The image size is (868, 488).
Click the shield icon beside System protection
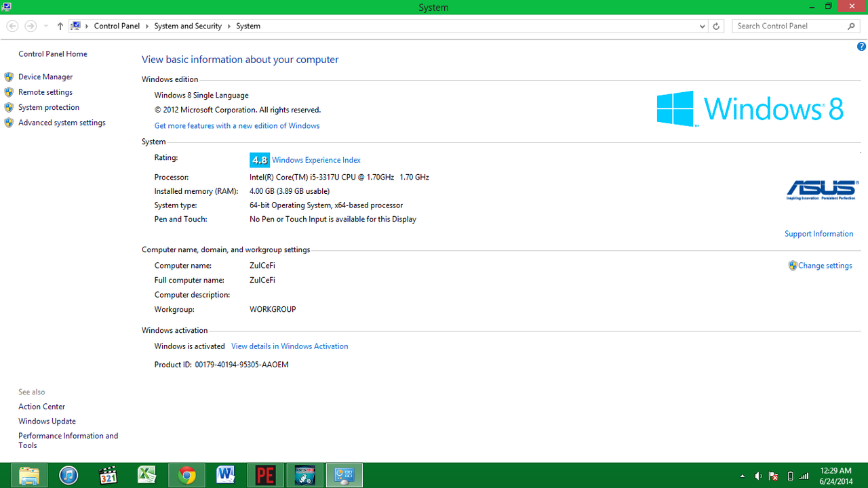pos(9,107)
